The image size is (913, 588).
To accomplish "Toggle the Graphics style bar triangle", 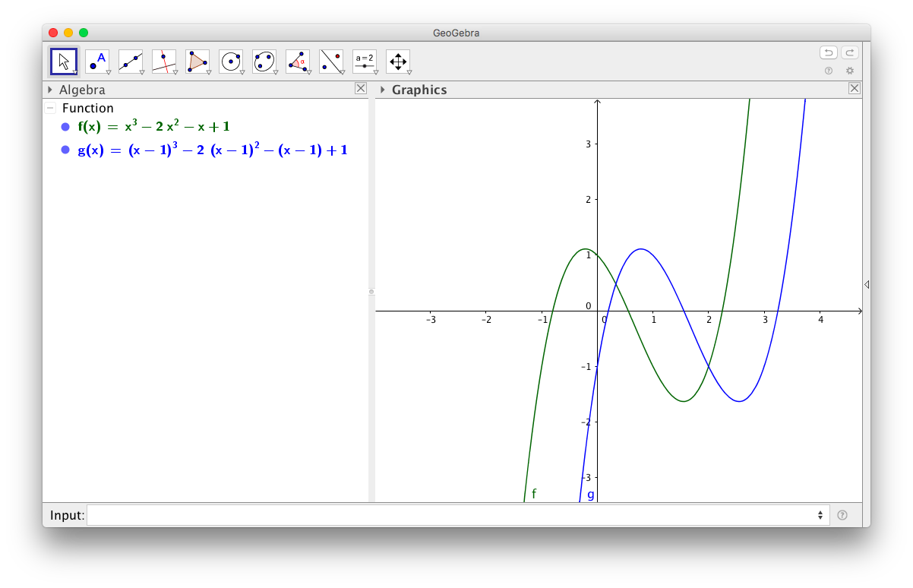I will coord(383,90).
